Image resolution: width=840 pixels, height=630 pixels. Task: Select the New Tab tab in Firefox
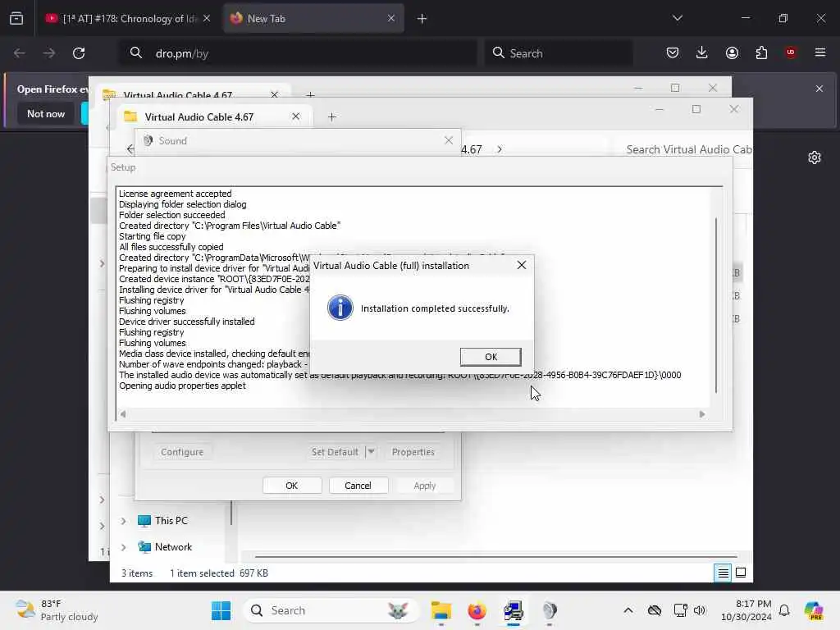tap(313, 19)
